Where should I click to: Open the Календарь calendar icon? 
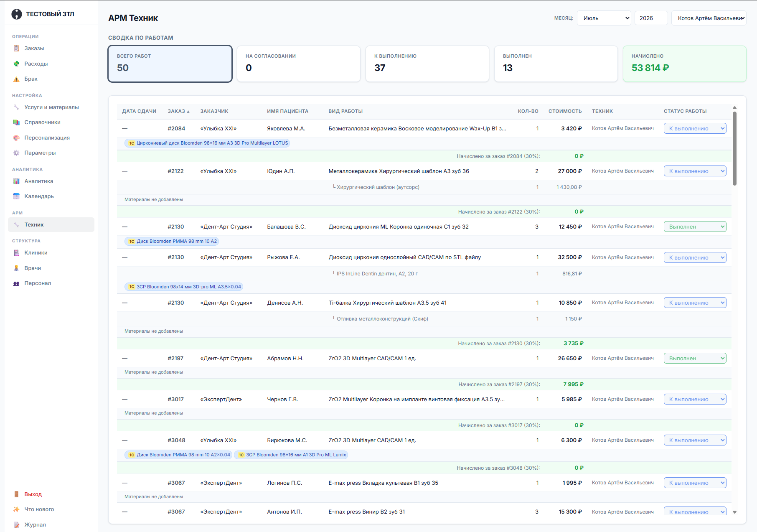point(16,196)
